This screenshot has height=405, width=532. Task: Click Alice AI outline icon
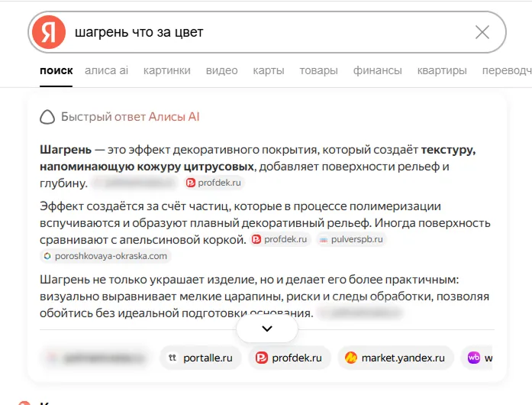47,117
